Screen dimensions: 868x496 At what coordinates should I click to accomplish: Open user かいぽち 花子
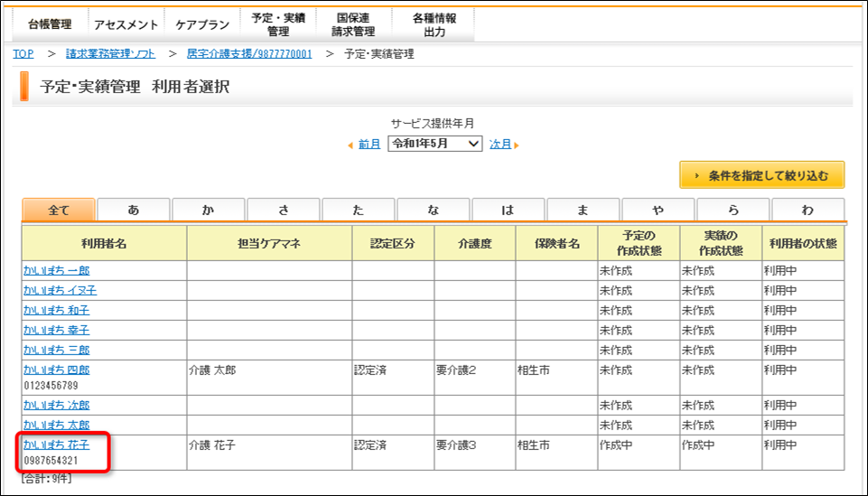pyautogui.click(x=57, y=445)
